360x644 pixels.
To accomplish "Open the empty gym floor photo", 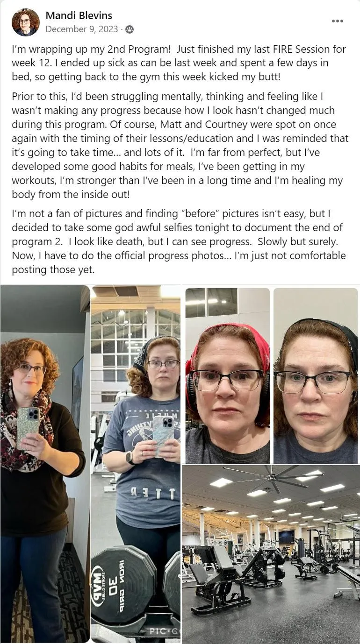I will tap(271, 554).
